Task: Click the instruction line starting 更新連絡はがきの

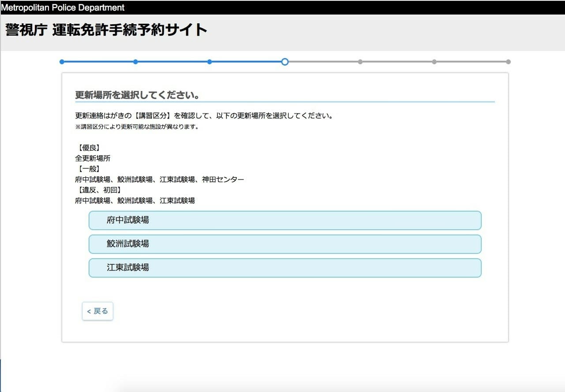Action: (203, 116)
